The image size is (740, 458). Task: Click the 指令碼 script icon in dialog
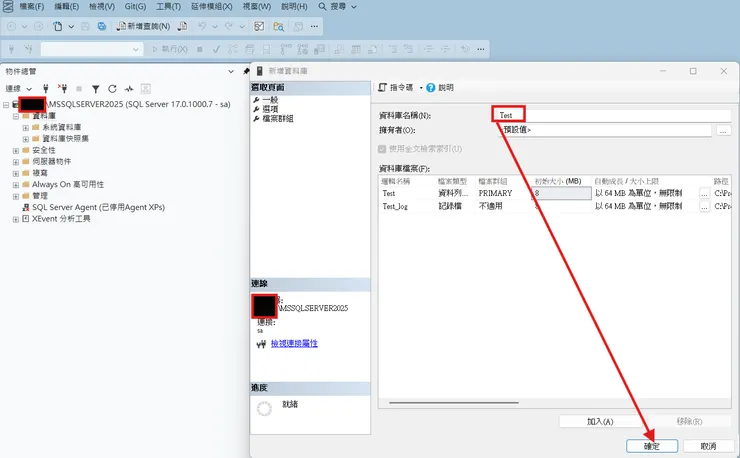tap(382, 87)
